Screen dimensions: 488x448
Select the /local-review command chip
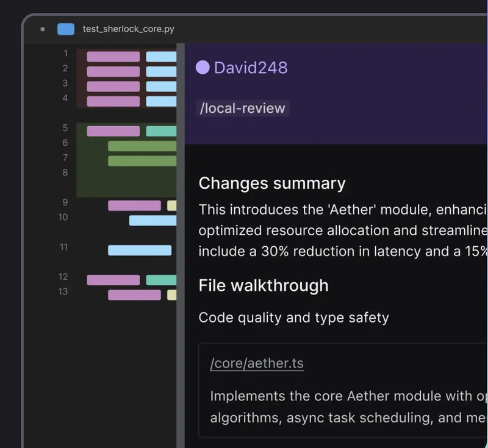[243, 108]
